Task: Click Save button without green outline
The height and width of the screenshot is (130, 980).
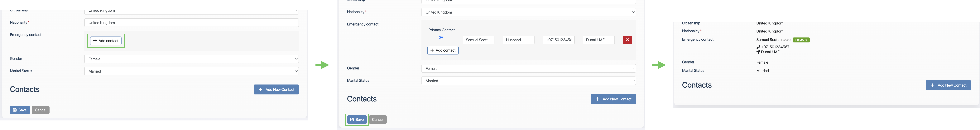Action: tap(20, 110)
